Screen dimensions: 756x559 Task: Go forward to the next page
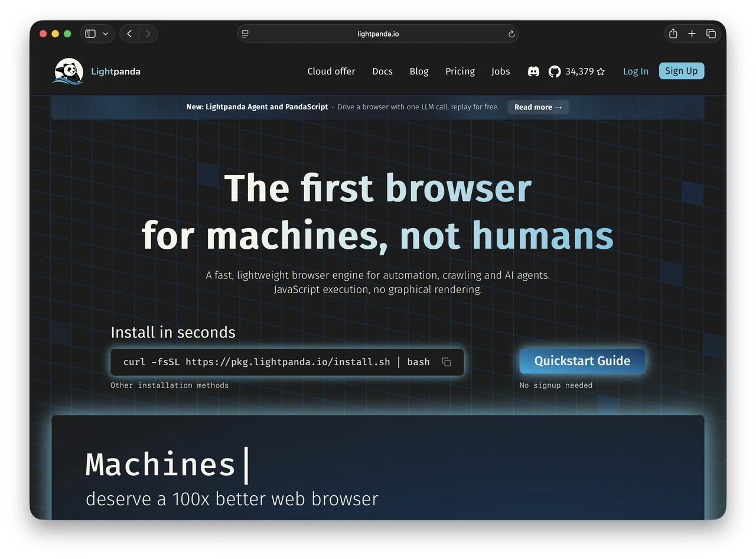tap(148, 34)
